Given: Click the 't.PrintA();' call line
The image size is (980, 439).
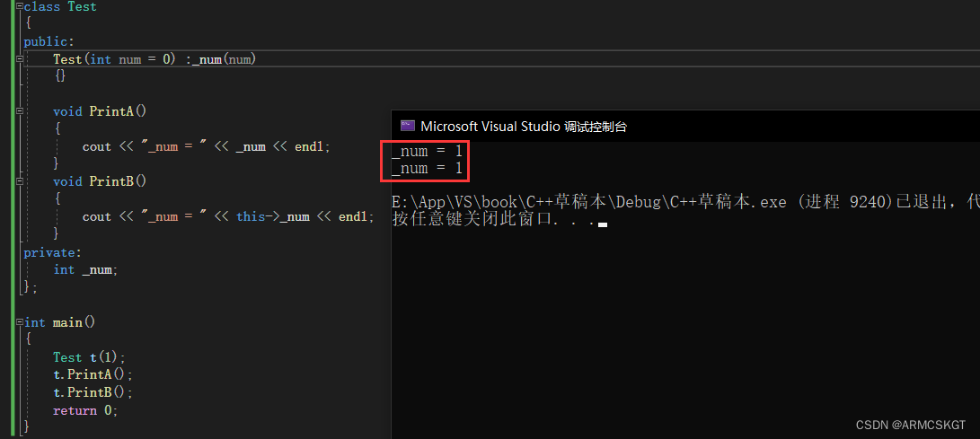Looking at the screenshot, I should [93, 374].
